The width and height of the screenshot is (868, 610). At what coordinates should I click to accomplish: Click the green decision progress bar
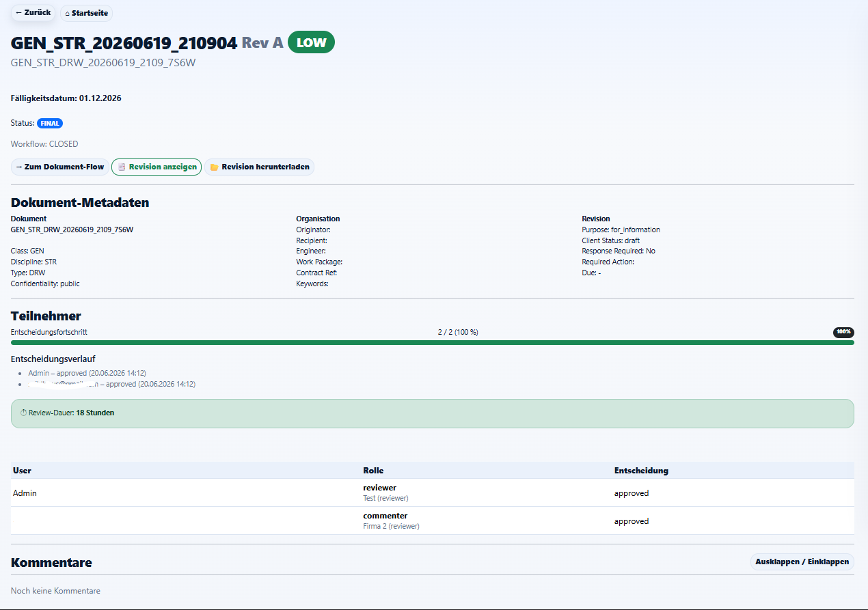click(433, 342)
